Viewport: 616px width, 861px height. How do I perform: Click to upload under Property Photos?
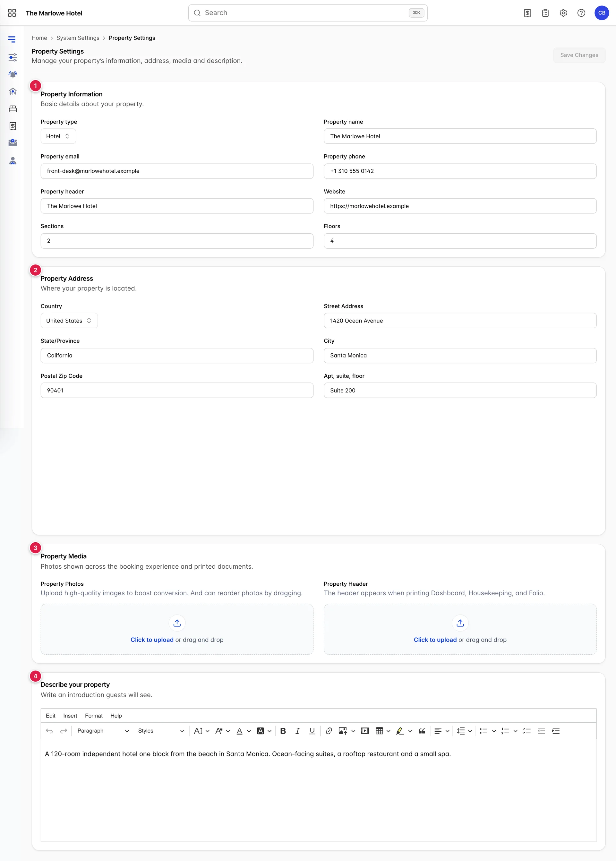pos(152,640)
